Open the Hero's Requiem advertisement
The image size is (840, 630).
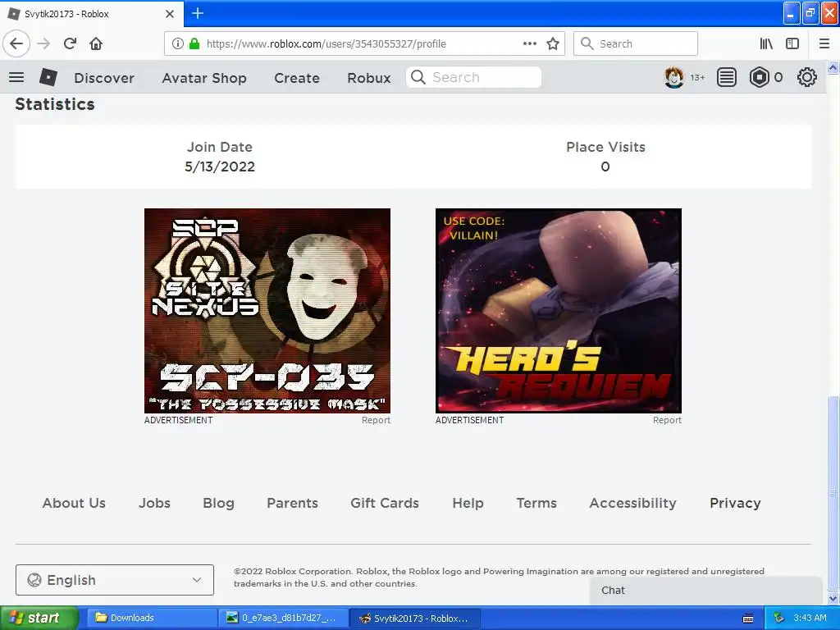click(x=558, y=311)
